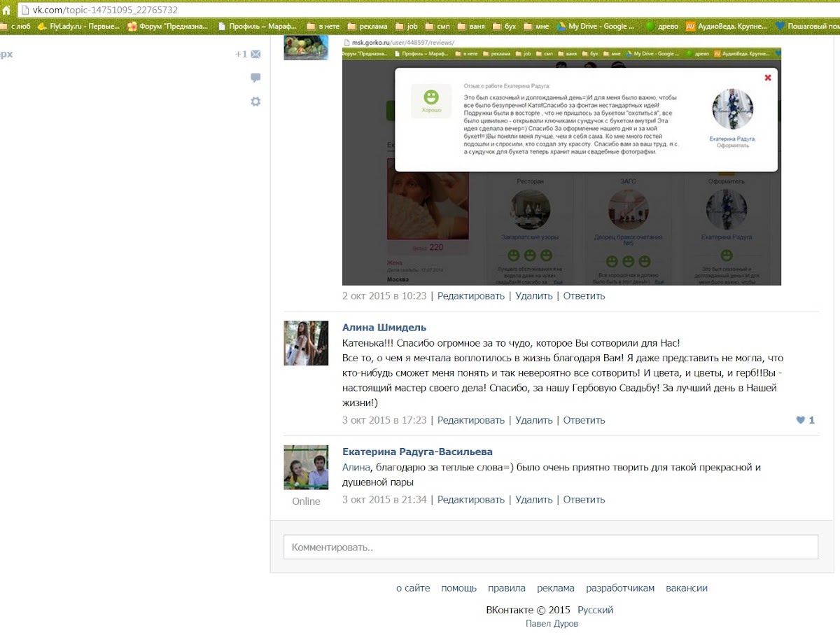
Task: Open the "помощь" footer link
Action: click(x=459, y=588)
